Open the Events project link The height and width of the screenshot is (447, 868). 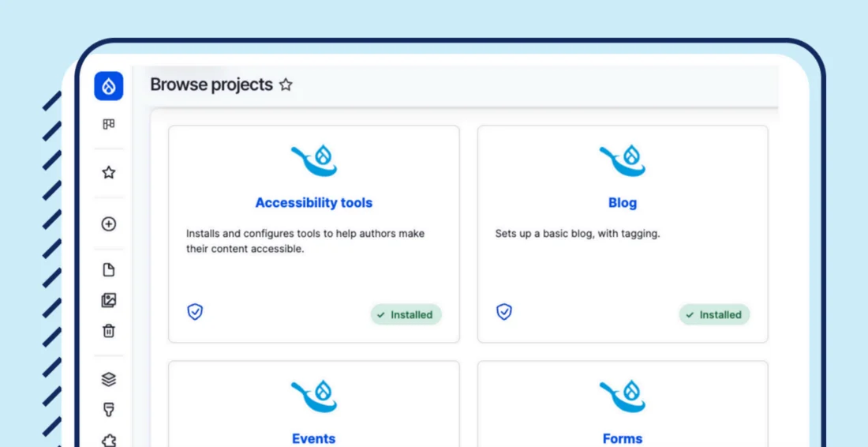coord(313,438)
